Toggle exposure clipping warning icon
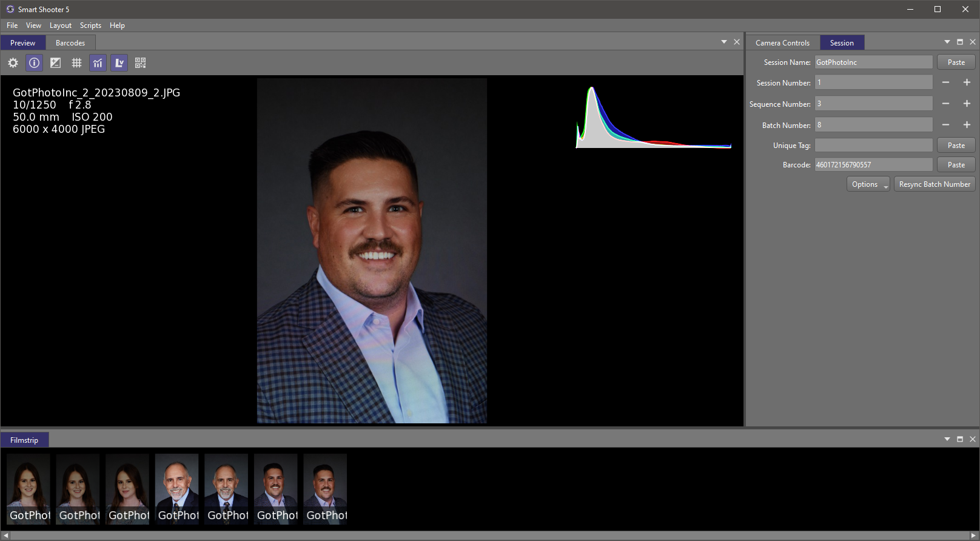Viewport: 980px width, 541px height. (55, 62)
